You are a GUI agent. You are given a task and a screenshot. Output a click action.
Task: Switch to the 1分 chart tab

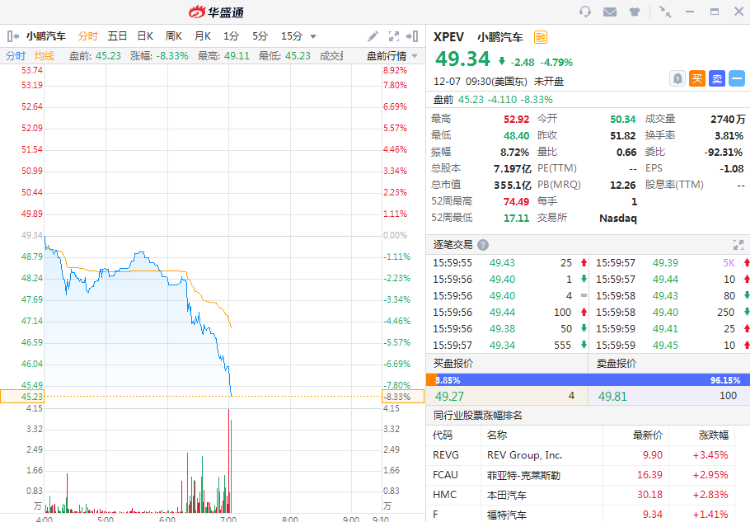[231, 36]
